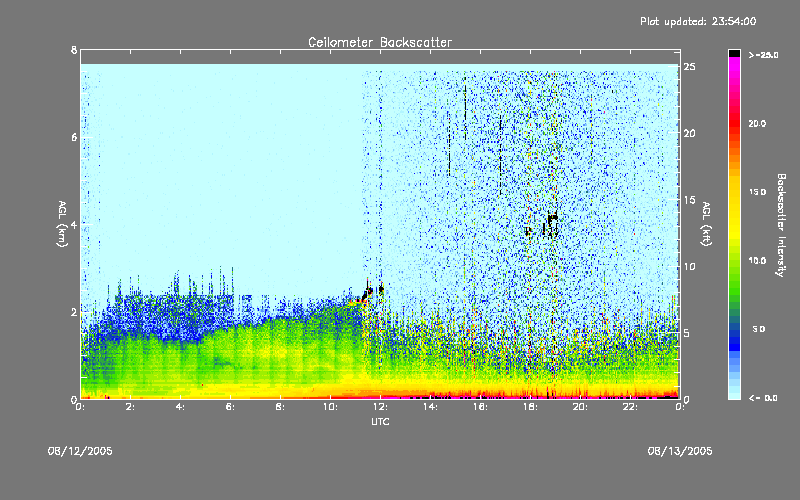Viewport: 800px width, 500px height.
Task: Click the black top of the colorbar
Action: pyautogui.click(x=734, y=53)
